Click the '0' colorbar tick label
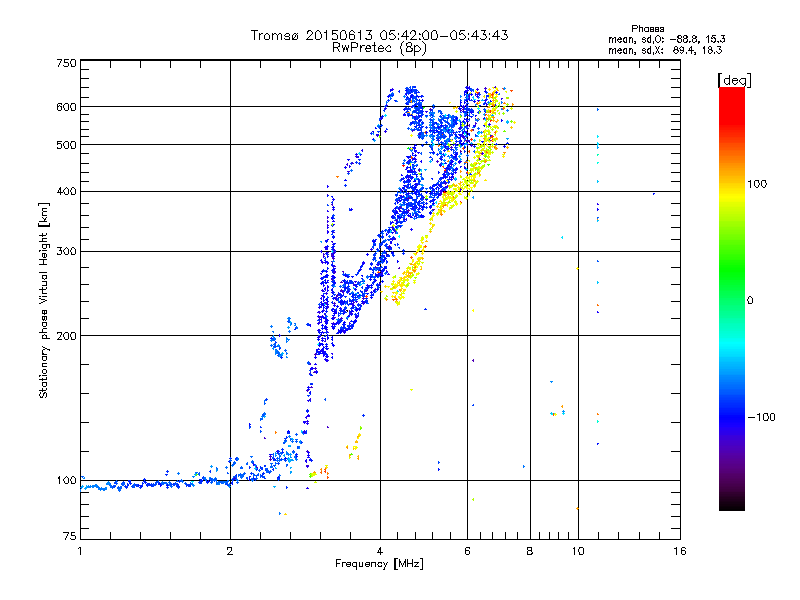This screenshot has height=600, width=800. [x=750, y=301]
